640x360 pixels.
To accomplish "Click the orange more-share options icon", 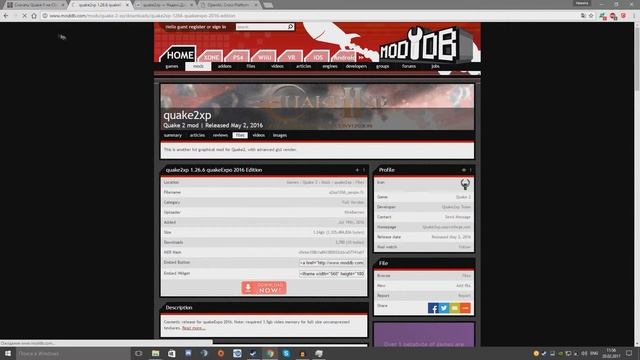I will click(465, 308).
